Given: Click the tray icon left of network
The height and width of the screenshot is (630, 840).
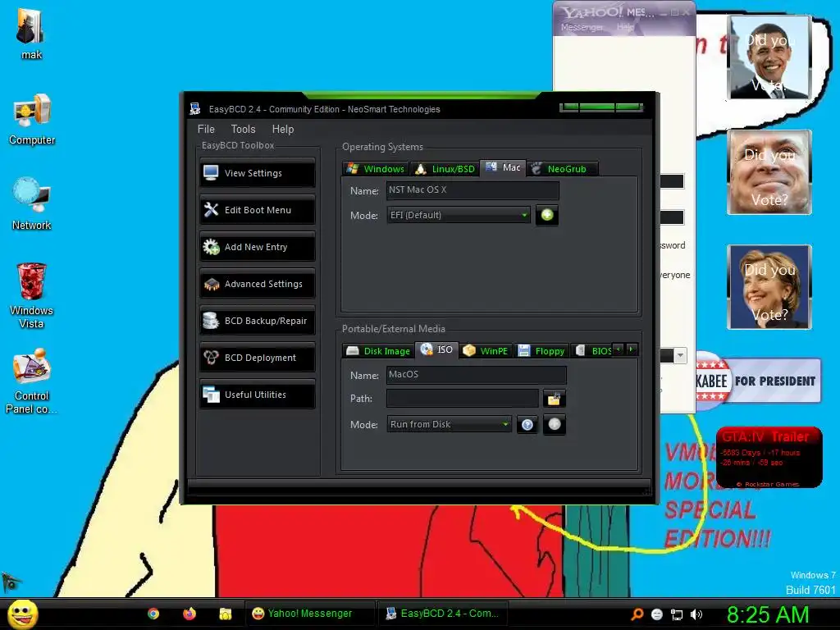Looking at the screenshot, I should point(657,614).
